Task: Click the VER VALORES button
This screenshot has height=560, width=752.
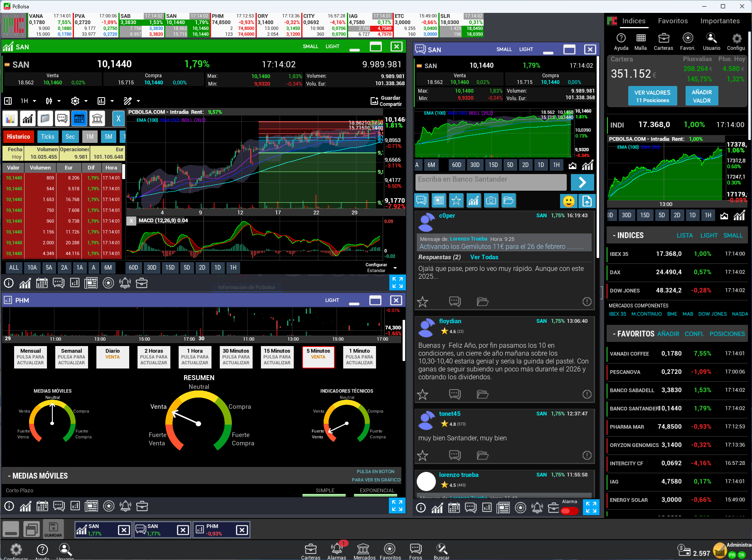Action: tap(652, 96)
